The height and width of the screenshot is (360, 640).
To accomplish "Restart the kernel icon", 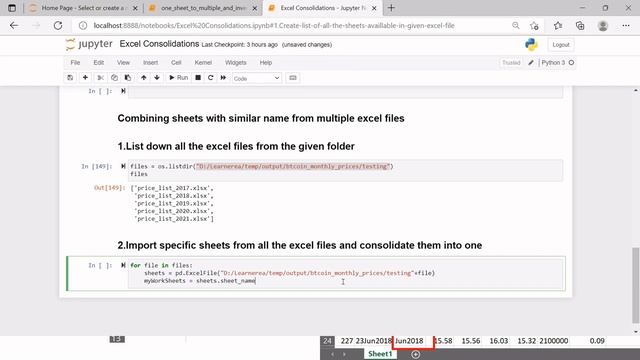I will click(x=211, y=78).
